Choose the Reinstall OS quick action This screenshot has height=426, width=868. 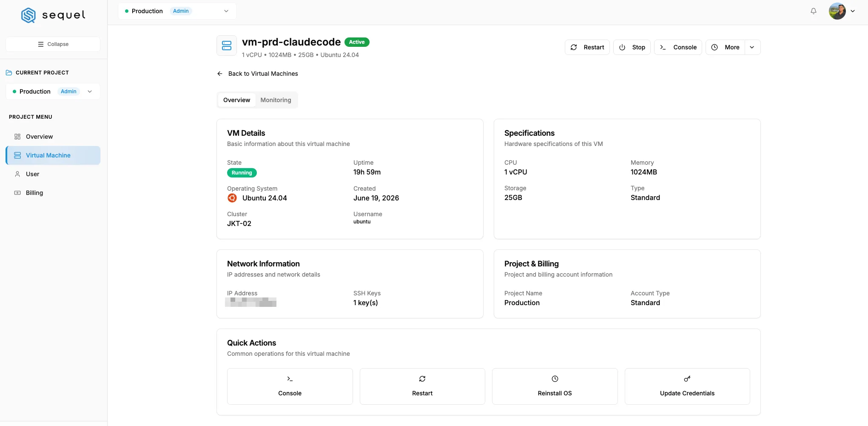[555, 386]
